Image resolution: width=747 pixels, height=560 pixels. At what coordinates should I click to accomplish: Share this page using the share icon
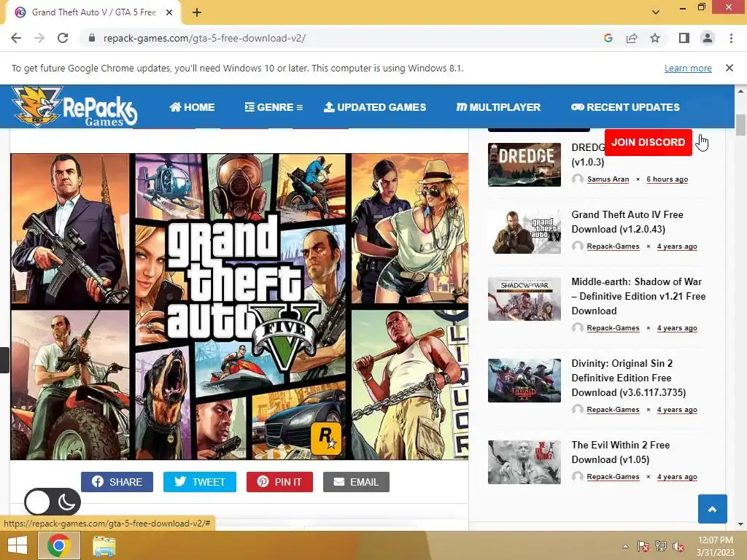(x=632, y=38)
